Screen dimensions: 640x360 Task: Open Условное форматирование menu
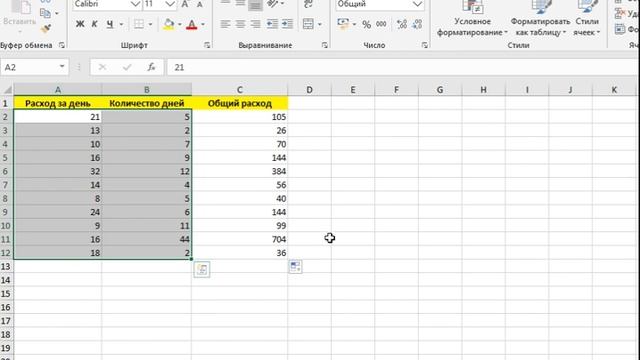472,19
